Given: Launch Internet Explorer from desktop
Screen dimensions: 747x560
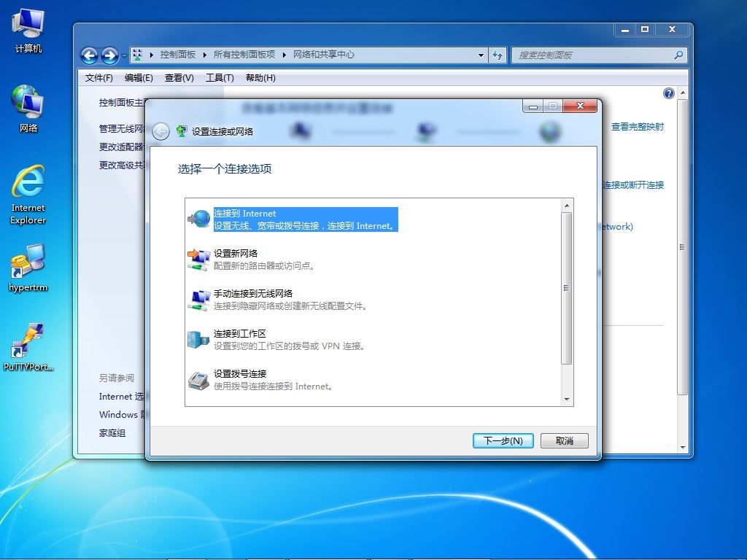Looking at the screenshot, I should [28, 194].
